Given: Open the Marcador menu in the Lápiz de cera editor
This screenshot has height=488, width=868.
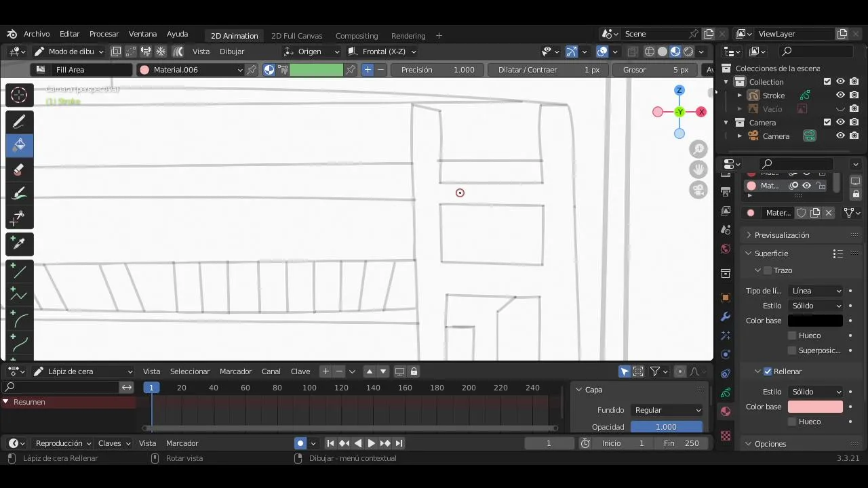Looking at the screenshot, I should (235, 371).
